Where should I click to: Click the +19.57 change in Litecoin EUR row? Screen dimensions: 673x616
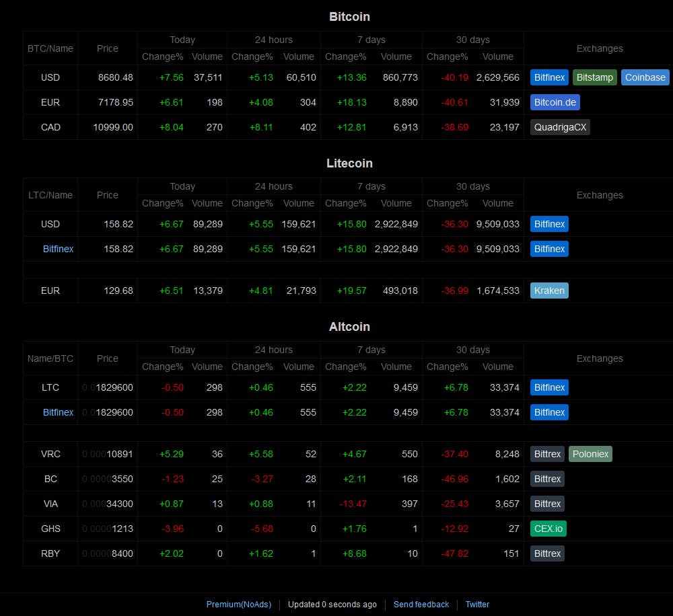pos(351,291)
